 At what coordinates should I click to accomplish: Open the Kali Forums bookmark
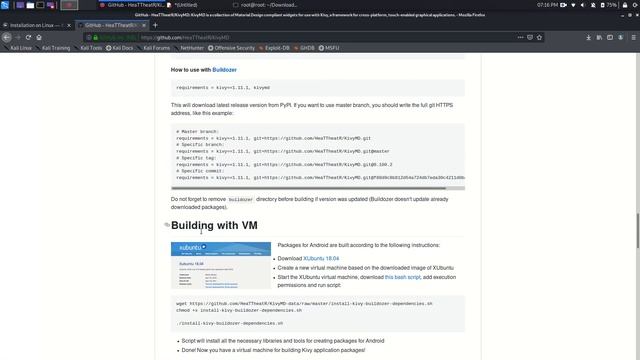click(x=153, y=48)
